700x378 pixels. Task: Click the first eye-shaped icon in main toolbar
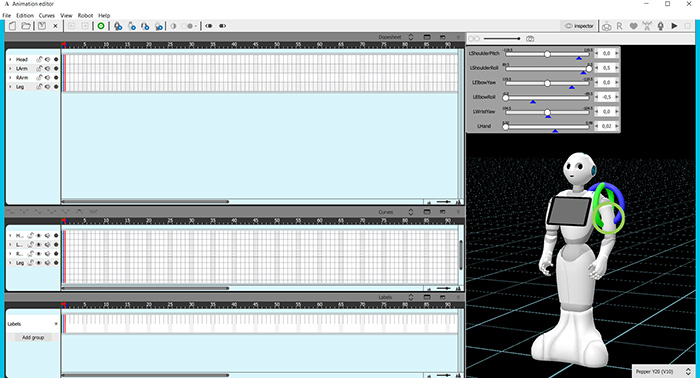tap(208, 26)
